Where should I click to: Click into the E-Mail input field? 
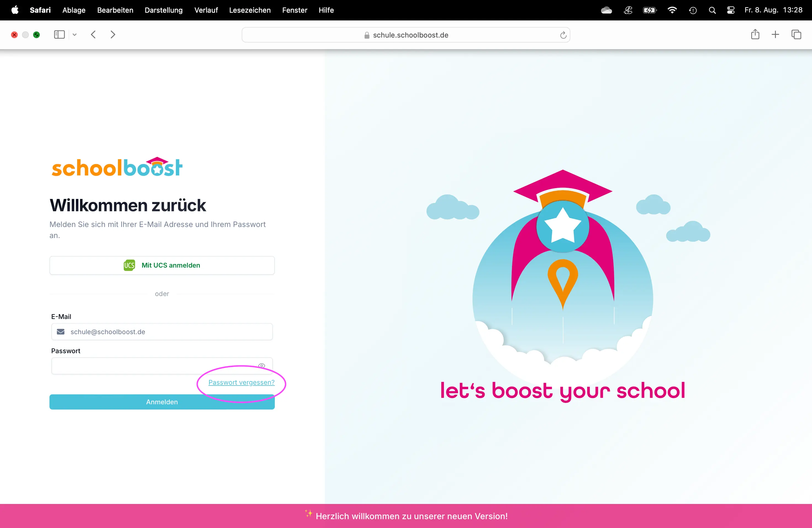click(167, 332)
